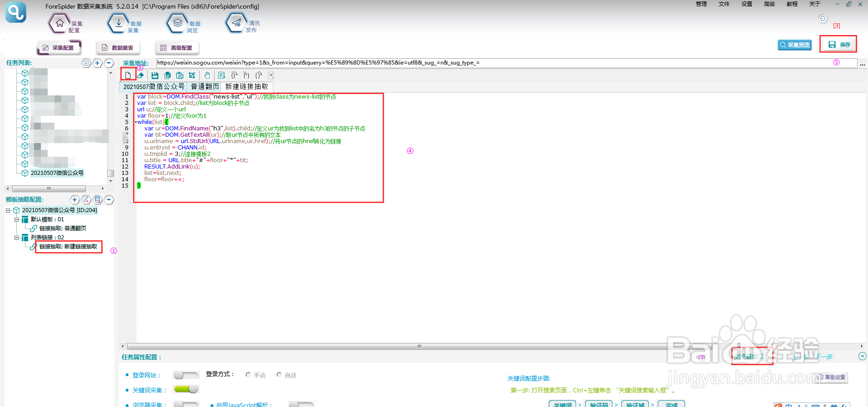Click the boxed X stop icon in toolbar
The width and height of the screenshot is (868, 407).
click(x=271, y=75)
